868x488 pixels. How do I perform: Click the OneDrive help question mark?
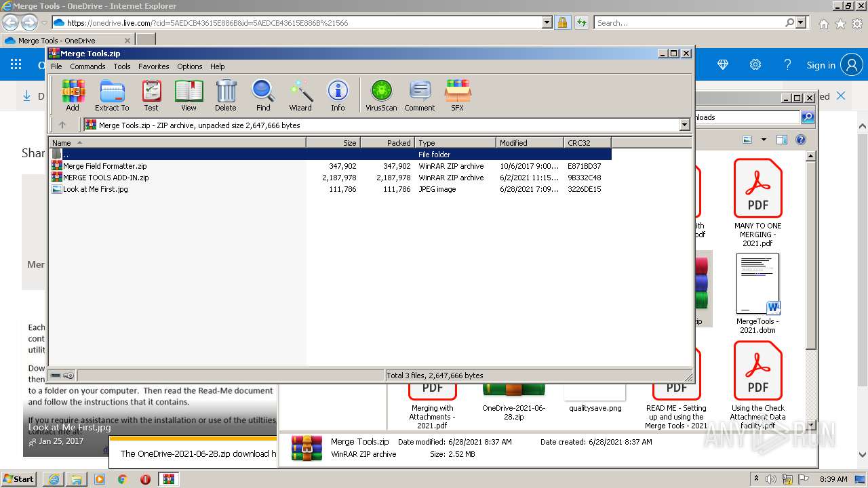pyautogui.click(x=787, y=65)
